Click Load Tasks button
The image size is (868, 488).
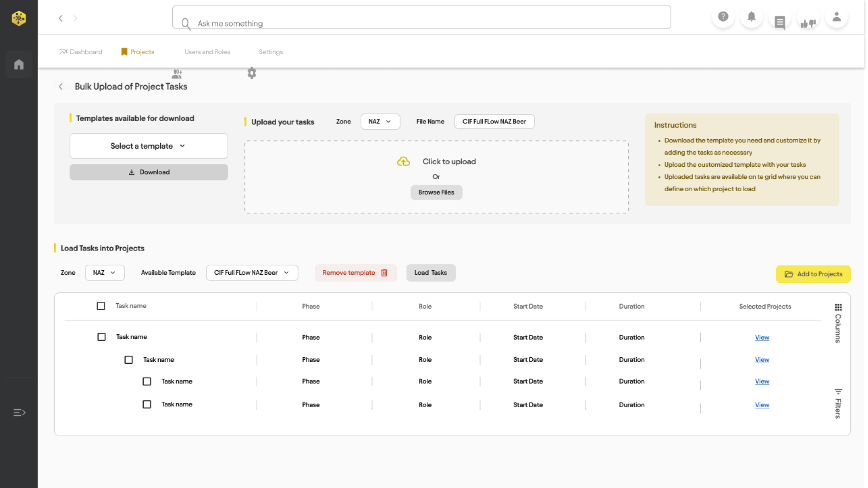tap(431, 273)
